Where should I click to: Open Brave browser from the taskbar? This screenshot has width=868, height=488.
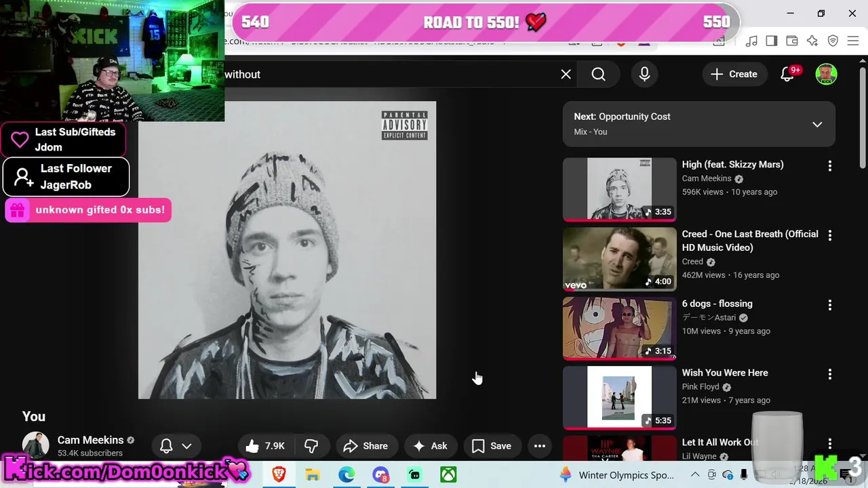tap(279, 474)
